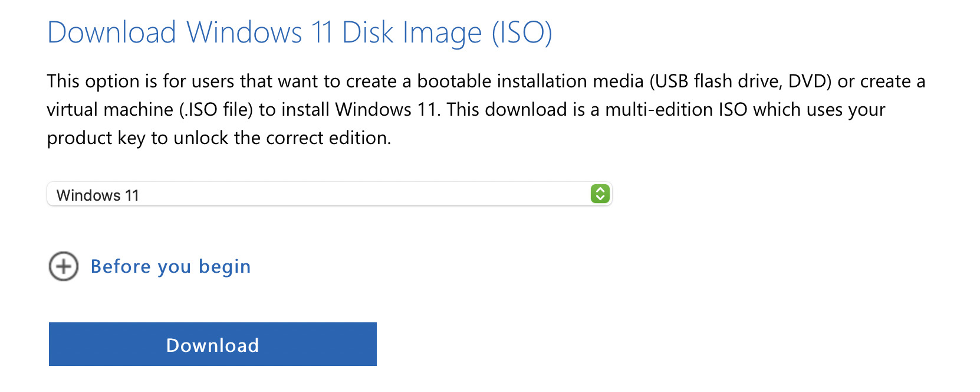
Task: Click "Disk Image" in the heading
Action: [x=412, y=32]
